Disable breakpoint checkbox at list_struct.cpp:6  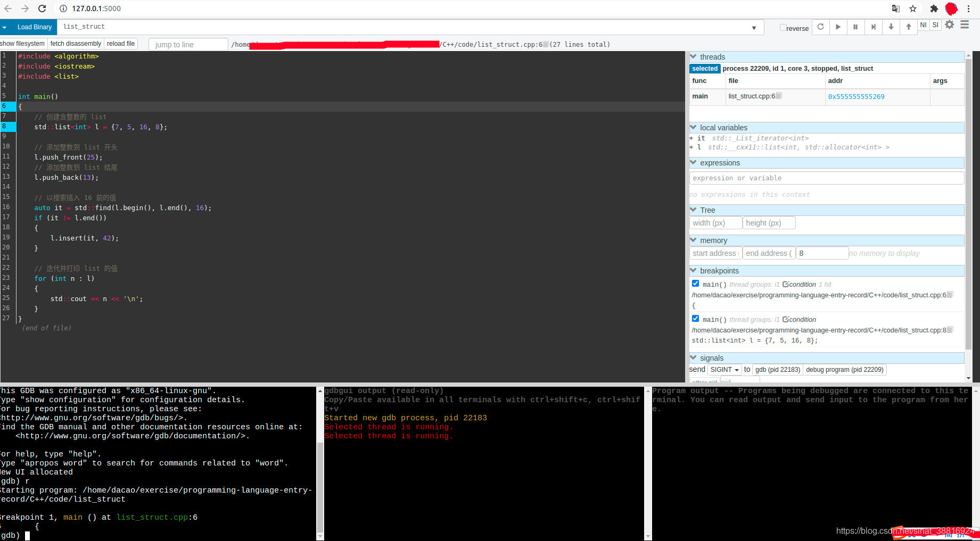point(695,284)
